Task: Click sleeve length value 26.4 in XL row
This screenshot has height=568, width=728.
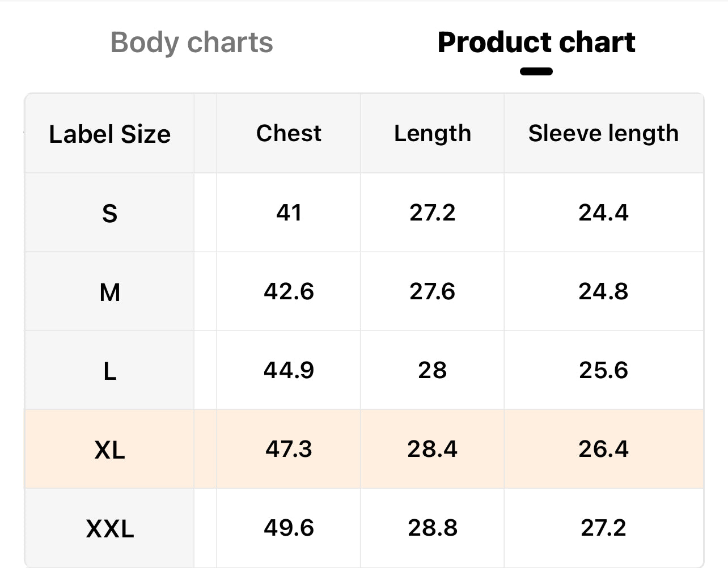Action: tap(603, 449)
